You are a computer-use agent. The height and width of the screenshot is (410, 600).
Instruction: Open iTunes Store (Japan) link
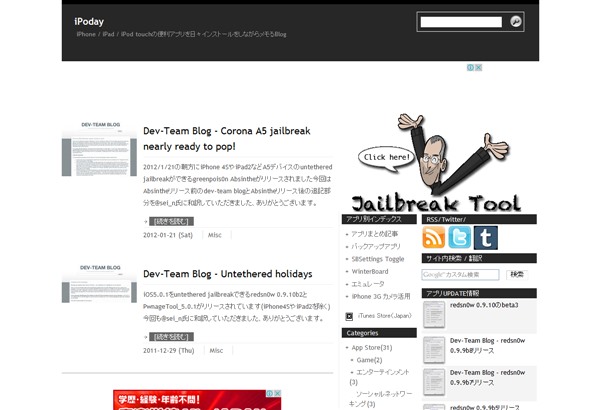click(x=385, y=316)
